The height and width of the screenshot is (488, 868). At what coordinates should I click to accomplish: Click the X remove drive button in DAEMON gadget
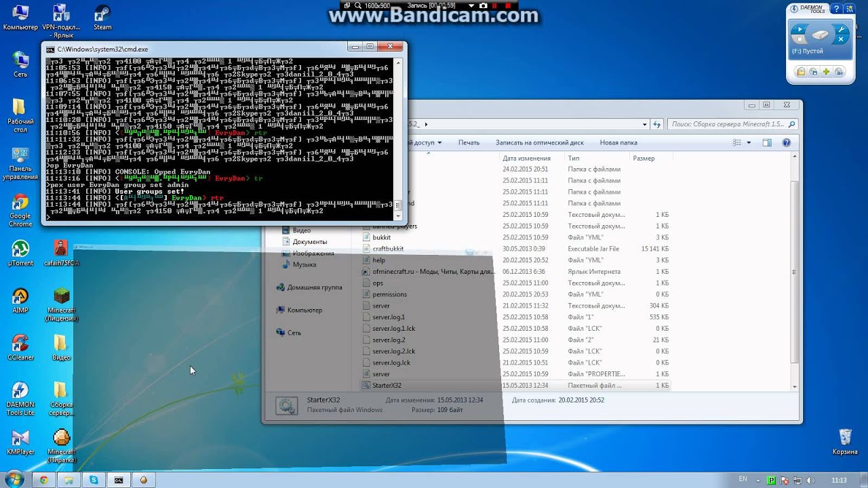(841, 40)
